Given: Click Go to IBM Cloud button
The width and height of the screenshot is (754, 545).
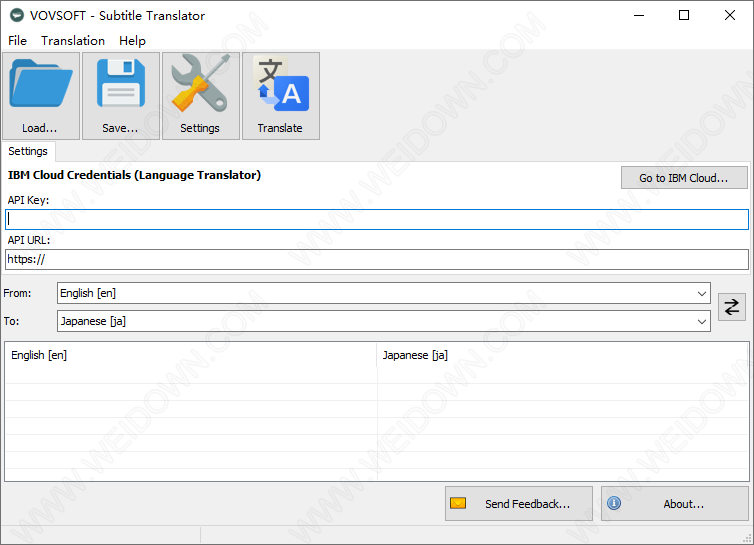Looking at the screenshot, I should pyautogui.click(x=684, y=178).
